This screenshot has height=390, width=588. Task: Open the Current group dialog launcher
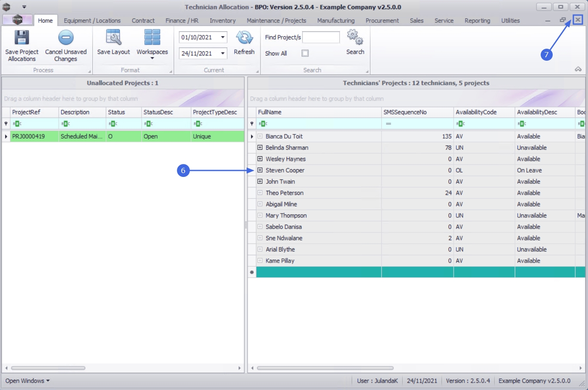click(x=257, y=71)
